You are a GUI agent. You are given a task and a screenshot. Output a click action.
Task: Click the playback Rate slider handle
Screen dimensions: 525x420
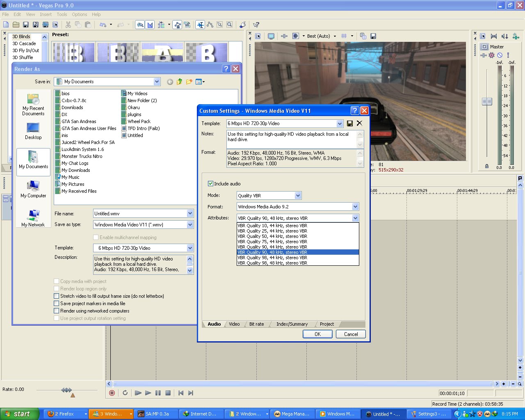pyautogui.click(x=66, y=390)
